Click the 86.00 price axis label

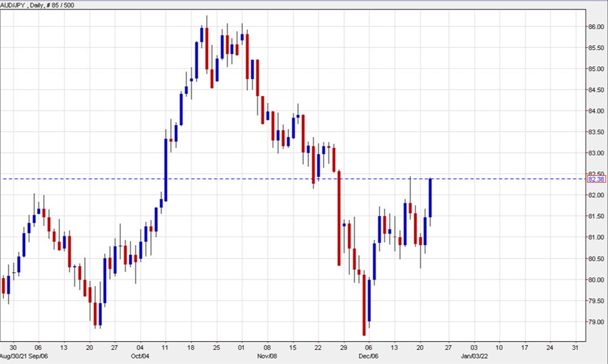click(596, 27)
